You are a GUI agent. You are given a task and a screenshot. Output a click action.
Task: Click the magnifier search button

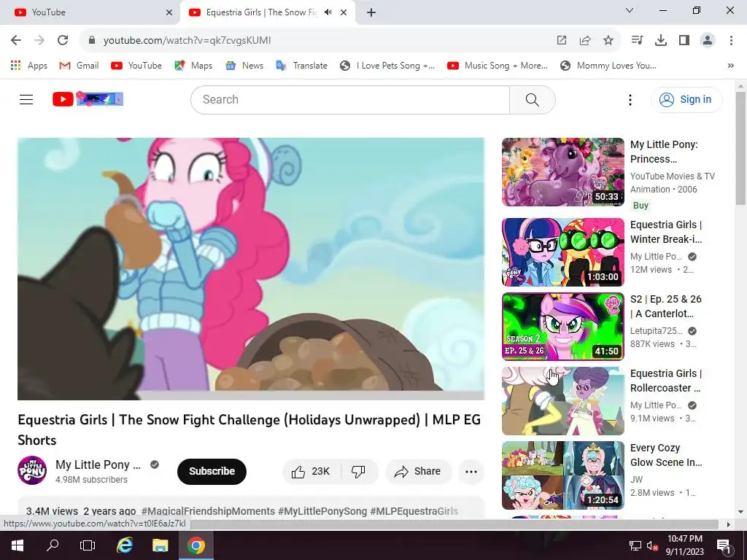(x=532, y=99)
